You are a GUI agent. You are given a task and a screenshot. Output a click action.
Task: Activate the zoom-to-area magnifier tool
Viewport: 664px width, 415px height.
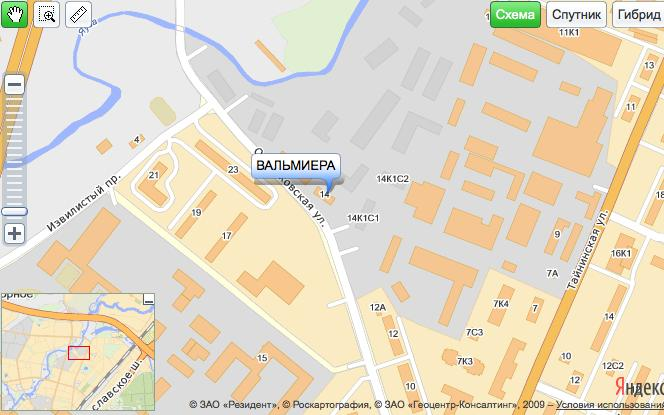(x=47, y=14)
